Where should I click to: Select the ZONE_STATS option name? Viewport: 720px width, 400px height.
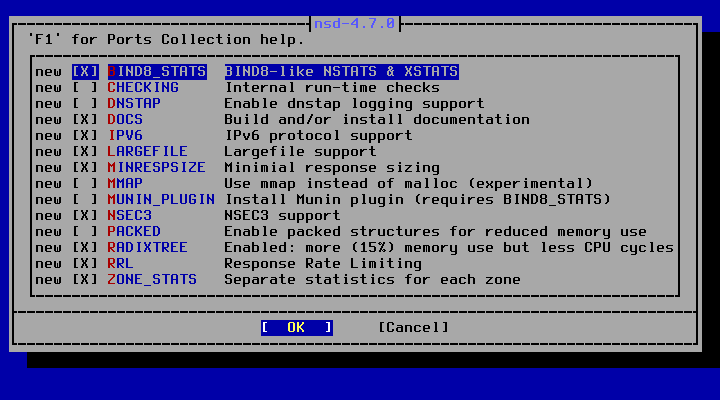tap(152, 280)
